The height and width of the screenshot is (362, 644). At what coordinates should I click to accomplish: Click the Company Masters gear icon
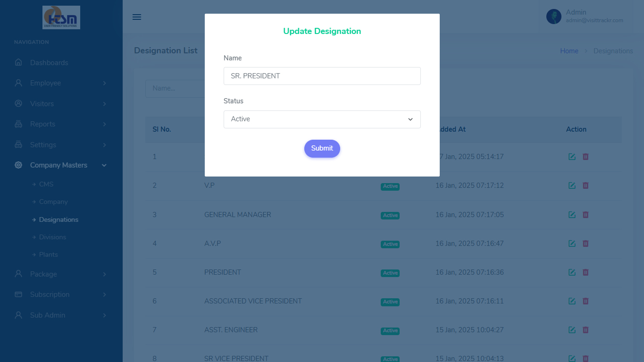tap(18, 165)
